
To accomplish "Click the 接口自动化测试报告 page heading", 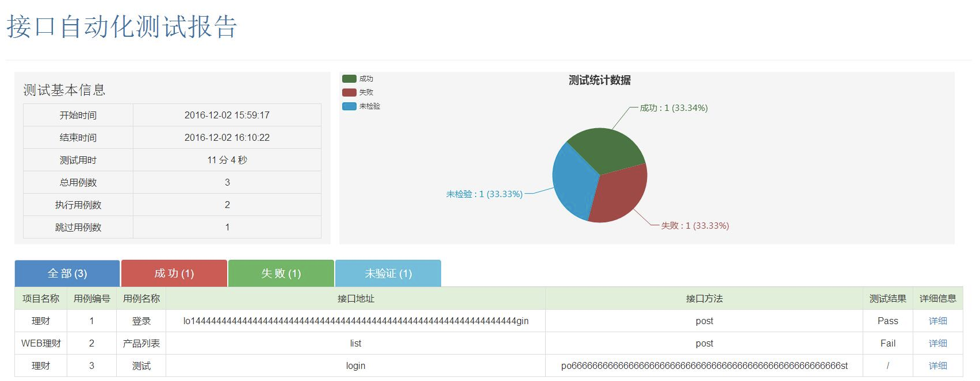I will click(x=122, y=27).
